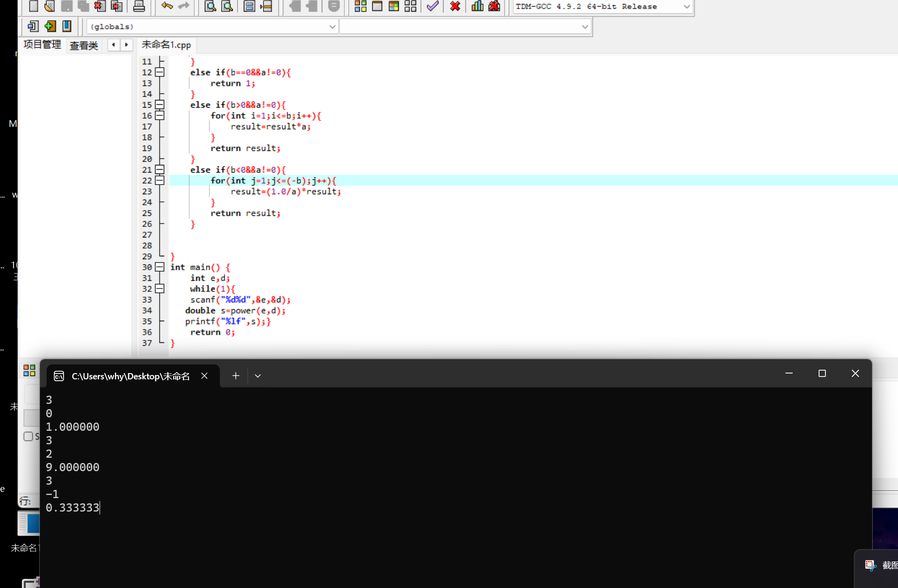
Task: Click the 'int e,d;' declaration line
Action: [210, 278]
